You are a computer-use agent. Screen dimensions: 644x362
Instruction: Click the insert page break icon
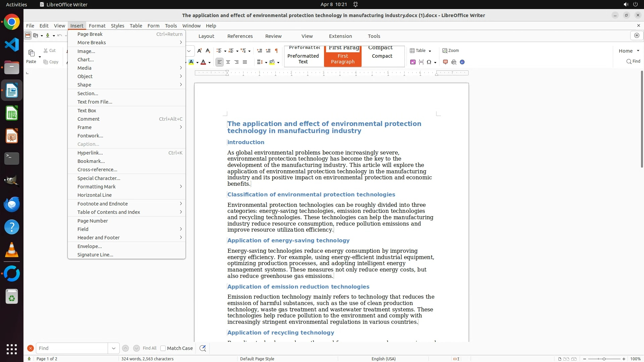tap(421, 62)
